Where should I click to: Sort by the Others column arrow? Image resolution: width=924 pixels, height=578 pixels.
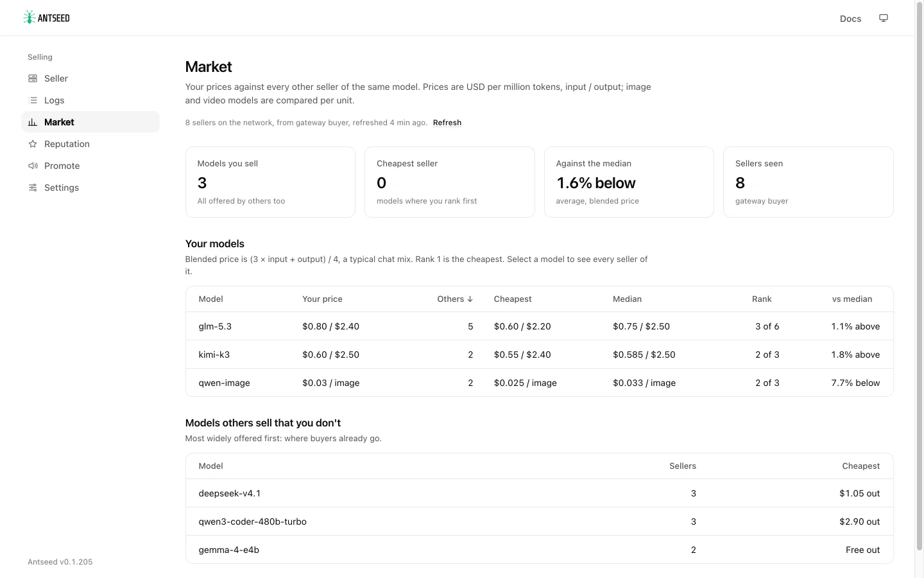point(470,299)
